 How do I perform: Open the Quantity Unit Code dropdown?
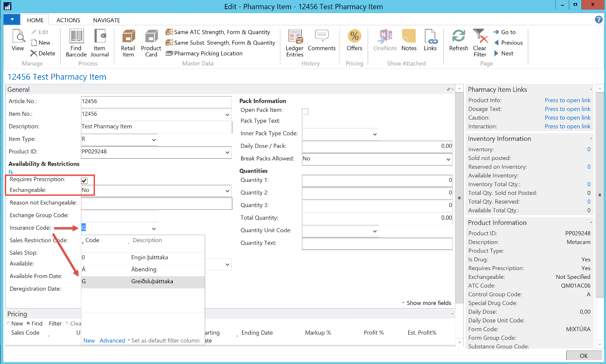[375, 231]
